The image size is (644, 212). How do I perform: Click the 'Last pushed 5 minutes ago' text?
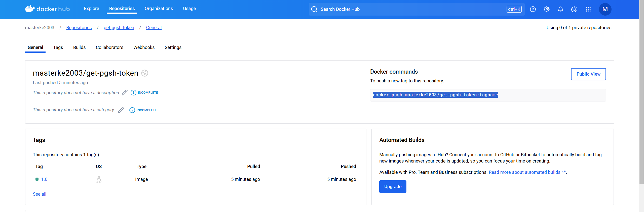[60, 83]
